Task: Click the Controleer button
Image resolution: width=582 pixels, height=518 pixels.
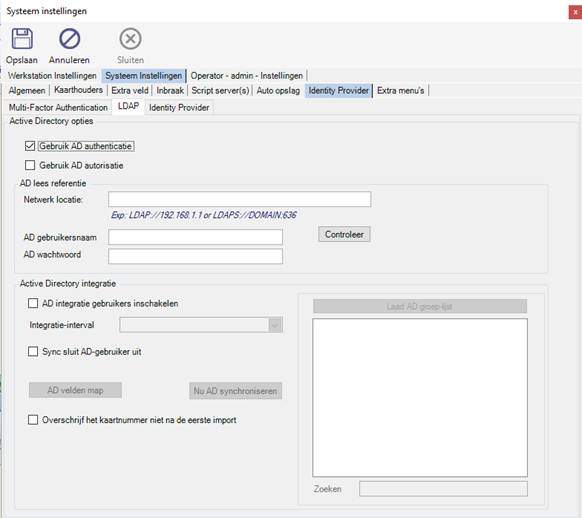Action: coord(344,235)
